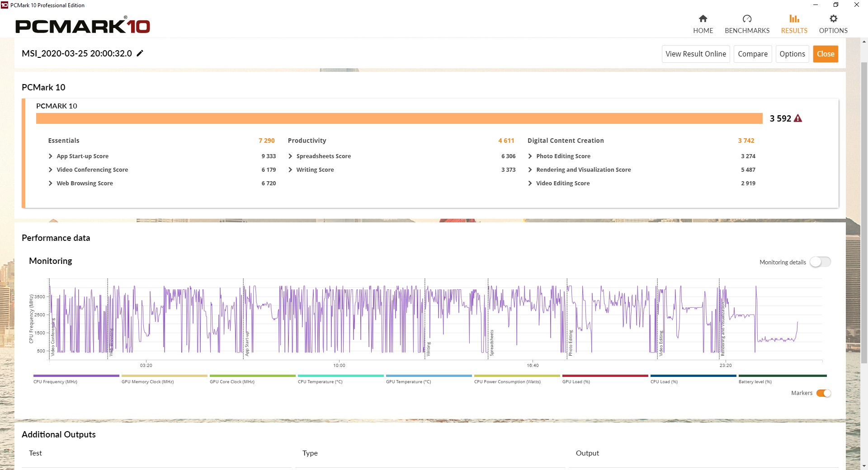The height and width of the screenshot is (470, 868).
Task: Click the App Start-up chart marker
Action: pyautogui.click(x=247, y=343)
